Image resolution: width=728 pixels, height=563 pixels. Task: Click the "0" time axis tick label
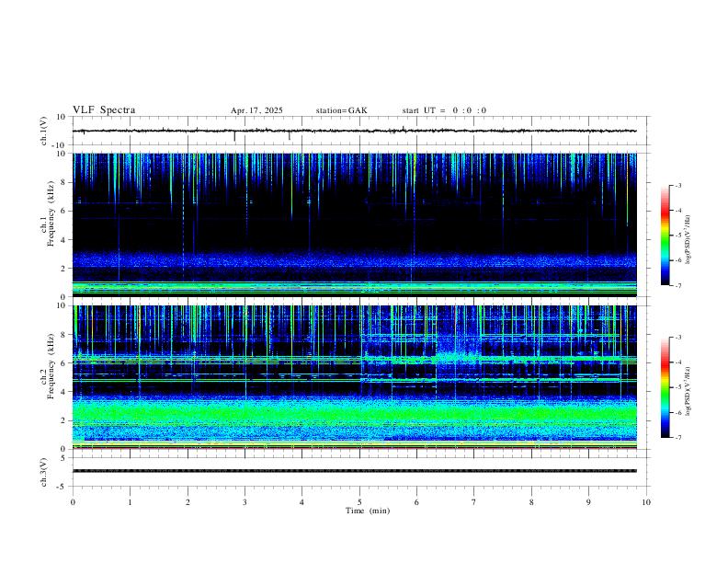pos(73,502)
